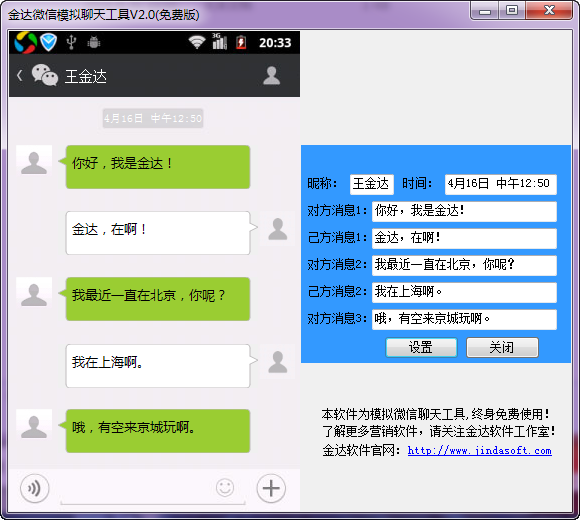Tap the back arrow beside WeChat logo
Viewport: 580px width, 520px height.
pos(20,75)
